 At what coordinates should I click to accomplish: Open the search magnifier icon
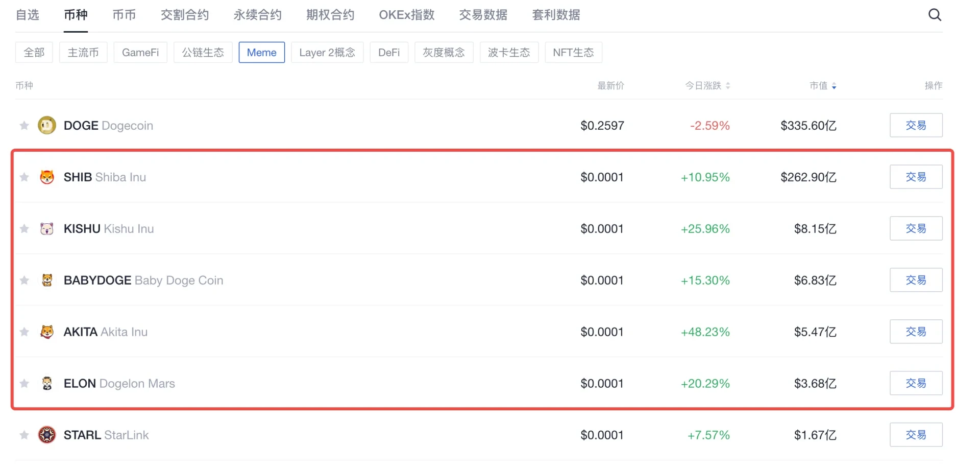(934, 15)
